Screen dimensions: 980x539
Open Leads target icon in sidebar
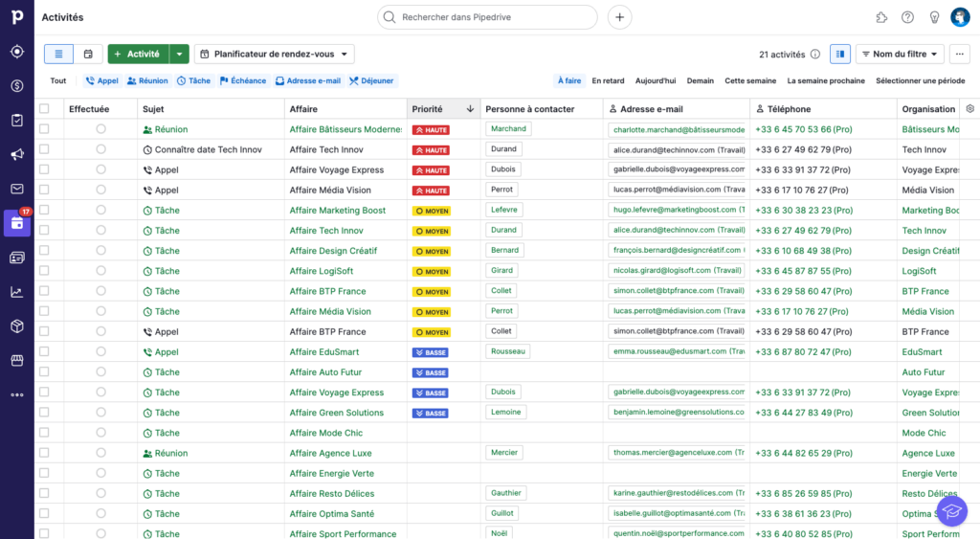pos(17,52)
